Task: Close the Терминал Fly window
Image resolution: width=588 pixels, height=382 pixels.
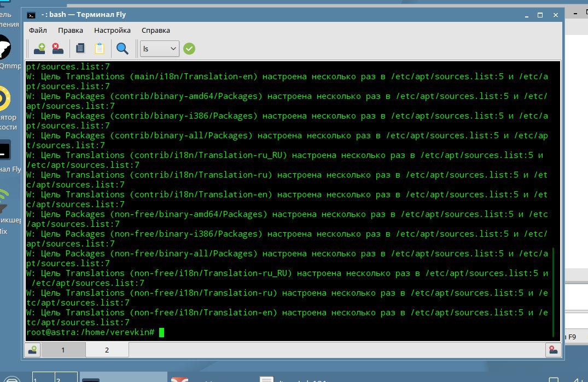Action: point(556,15)
